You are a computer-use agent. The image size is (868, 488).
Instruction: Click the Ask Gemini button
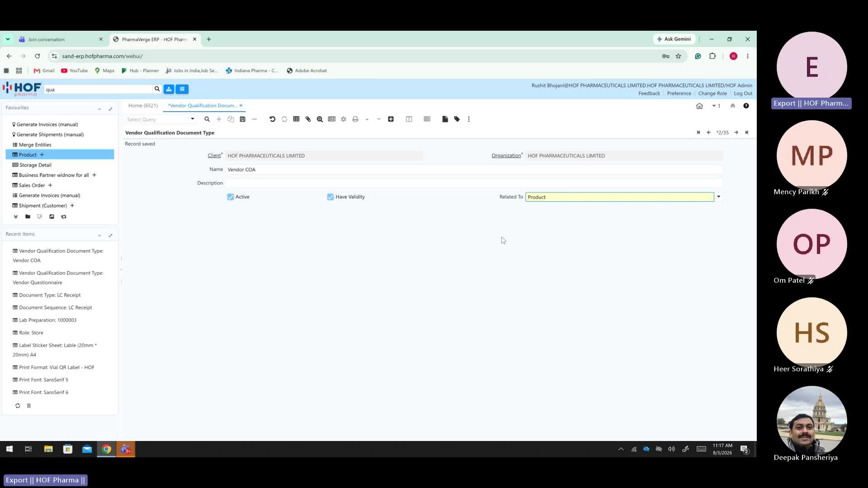(x=674, y=39)
